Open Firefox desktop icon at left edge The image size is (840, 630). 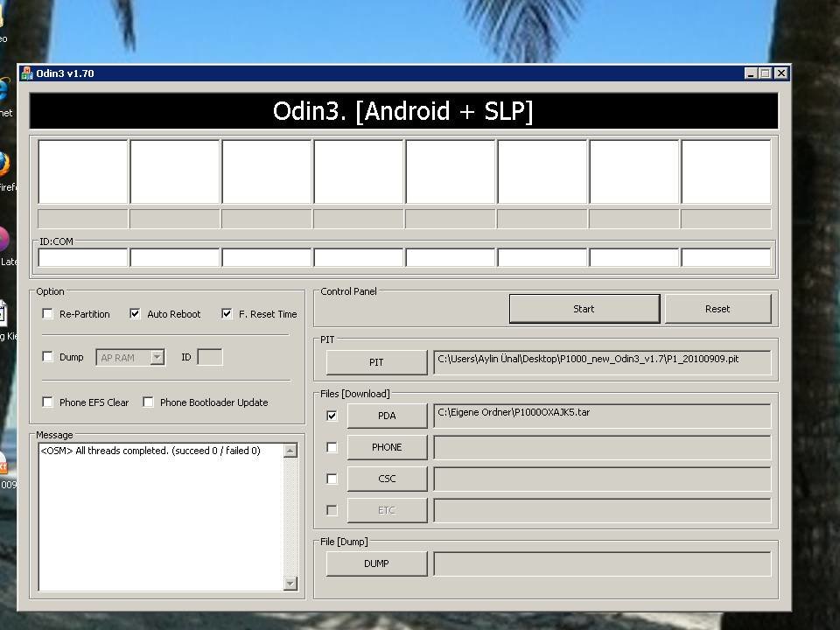(4, 164)
